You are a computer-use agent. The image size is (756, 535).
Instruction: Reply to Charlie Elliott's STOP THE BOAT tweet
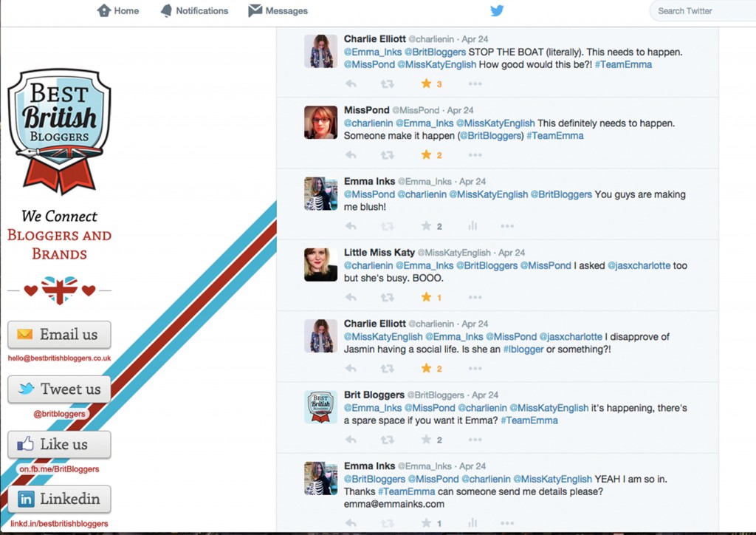(x=351, y=84)
